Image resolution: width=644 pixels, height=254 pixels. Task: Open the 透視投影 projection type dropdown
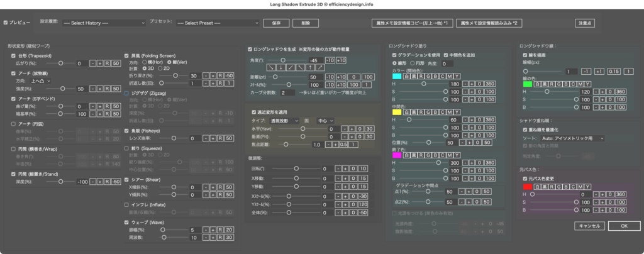[284, 121]
